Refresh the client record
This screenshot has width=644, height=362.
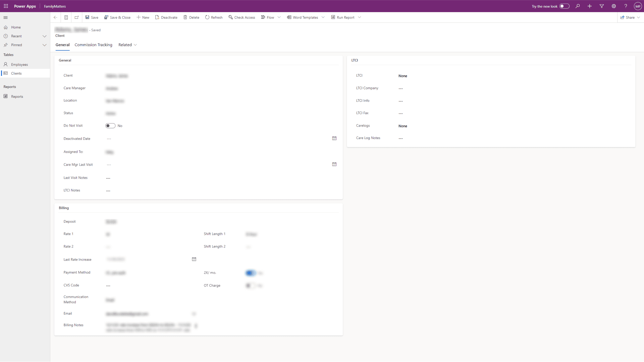214,17
